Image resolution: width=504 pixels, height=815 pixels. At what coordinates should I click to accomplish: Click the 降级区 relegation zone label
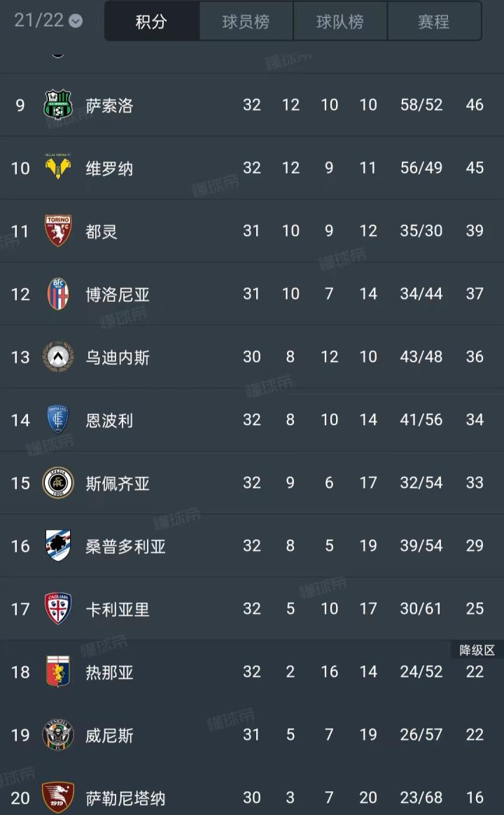477,650
